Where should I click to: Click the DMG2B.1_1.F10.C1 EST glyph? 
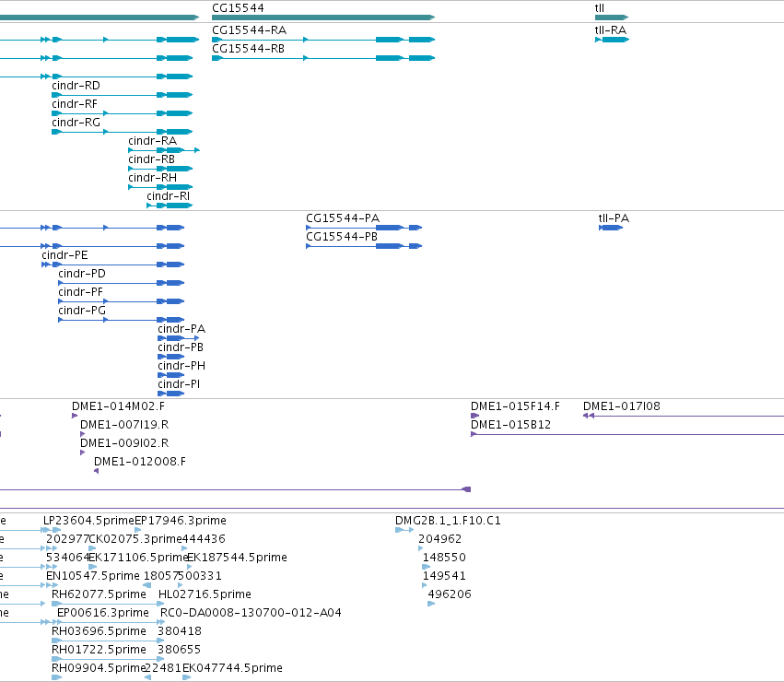(404, 530)
